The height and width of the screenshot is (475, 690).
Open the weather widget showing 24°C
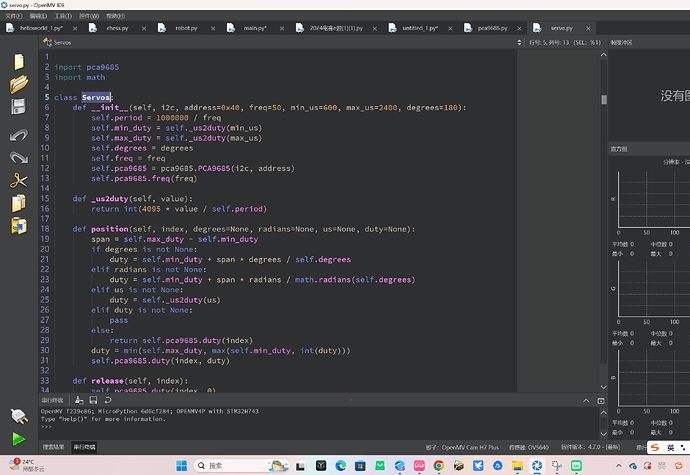[x=26, y=465]
